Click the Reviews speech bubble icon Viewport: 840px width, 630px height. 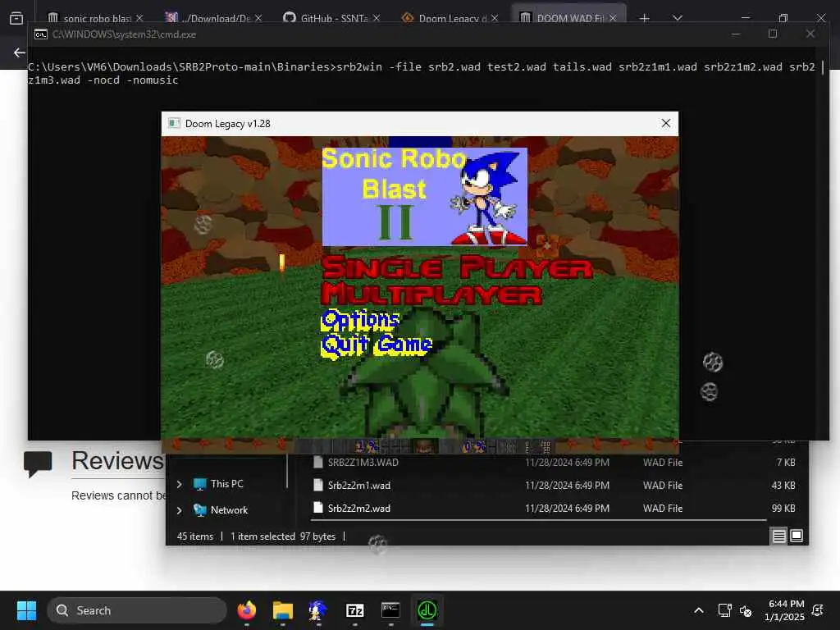coord(38,464)
